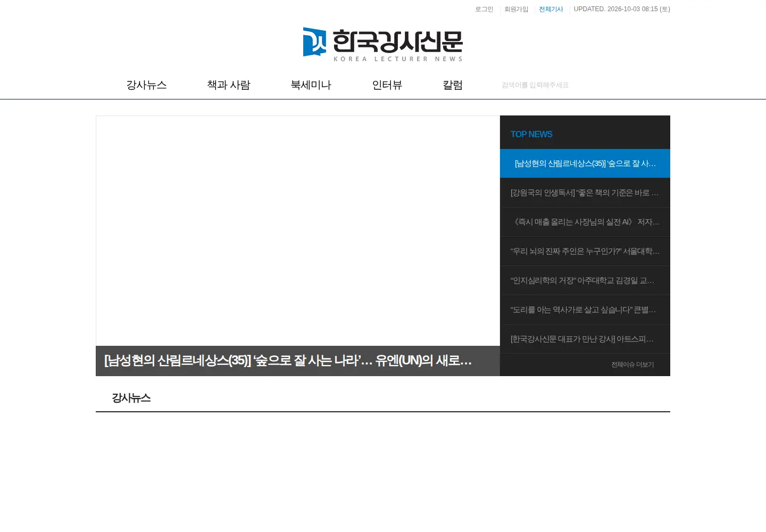Click the featured article image area

(x=298, y=231)
